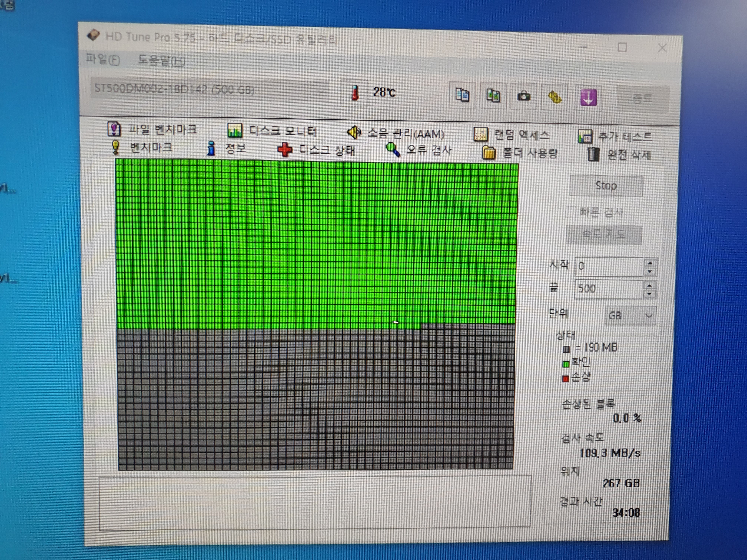The width and height of the screenshot is (747, 560).
Task: Click the Stop button
Action: click(606, 186)
